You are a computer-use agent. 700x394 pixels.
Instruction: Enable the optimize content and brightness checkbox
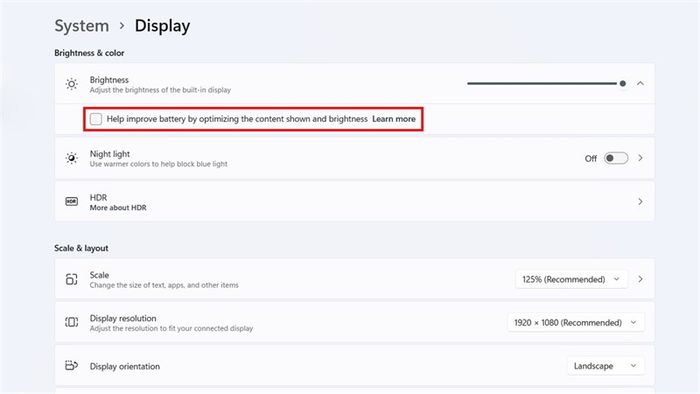tap(96, 119)
